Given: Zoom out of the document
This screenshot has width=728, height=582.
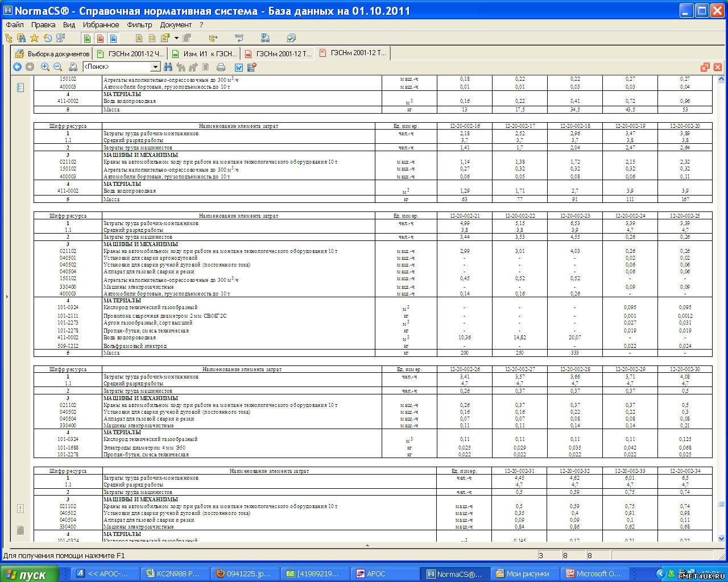Looking at the screenshot, I should [x=57, y=67].
